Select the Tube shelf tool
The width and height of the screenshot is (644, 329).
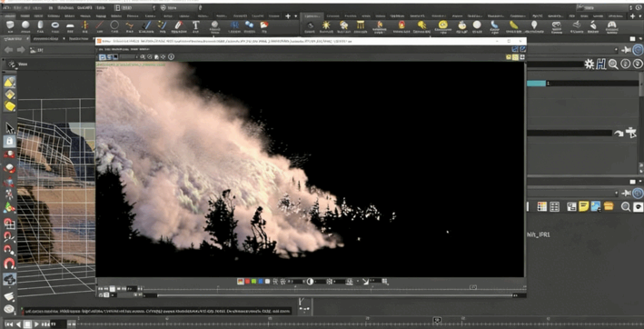pos(40,26)
